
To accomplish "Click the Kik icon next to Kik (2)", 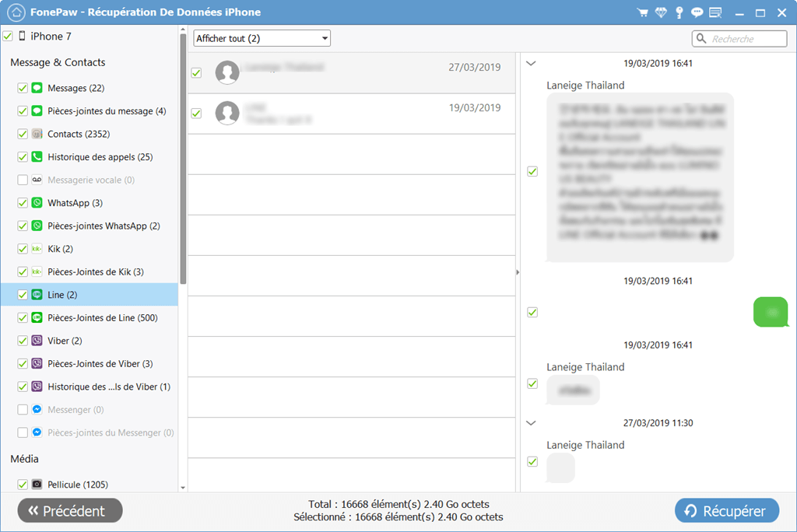I will [37, 248].
